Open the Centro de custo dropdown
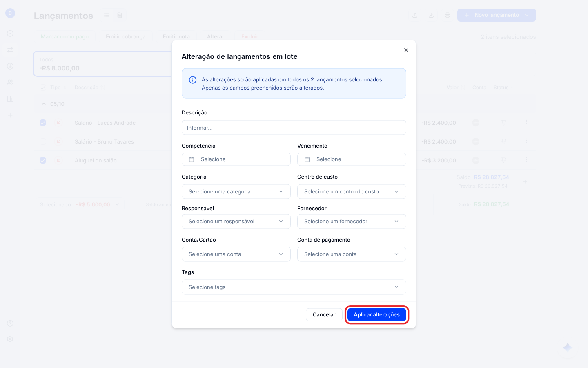This screenshot has width=588, height=368. [x=352, y=192]
